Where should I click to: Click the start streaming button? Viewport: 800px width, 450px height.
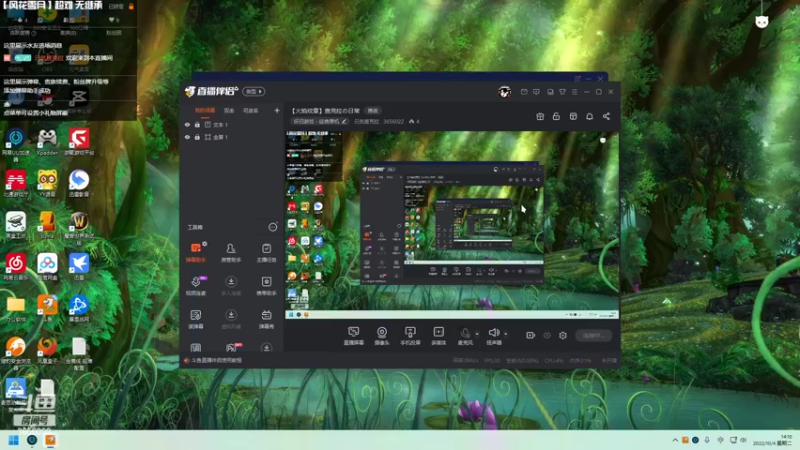[593, 336]
